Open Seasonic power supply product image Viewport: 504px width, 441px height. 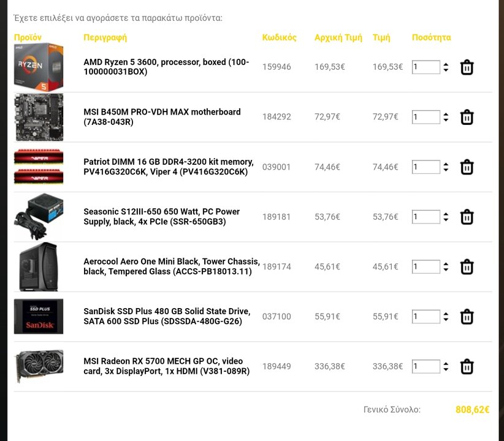pyautogui.click(x=39, y=216)
